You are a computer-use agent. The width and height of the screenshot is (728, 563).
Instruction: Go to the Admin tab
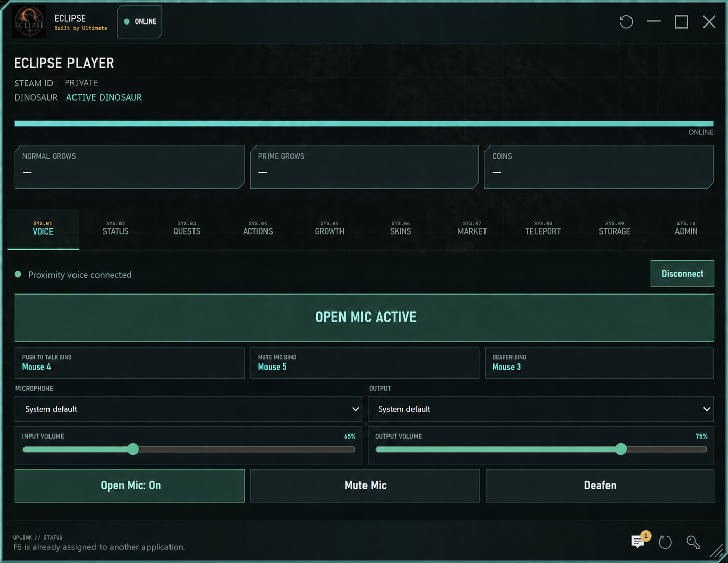click(x=686, y=228)
